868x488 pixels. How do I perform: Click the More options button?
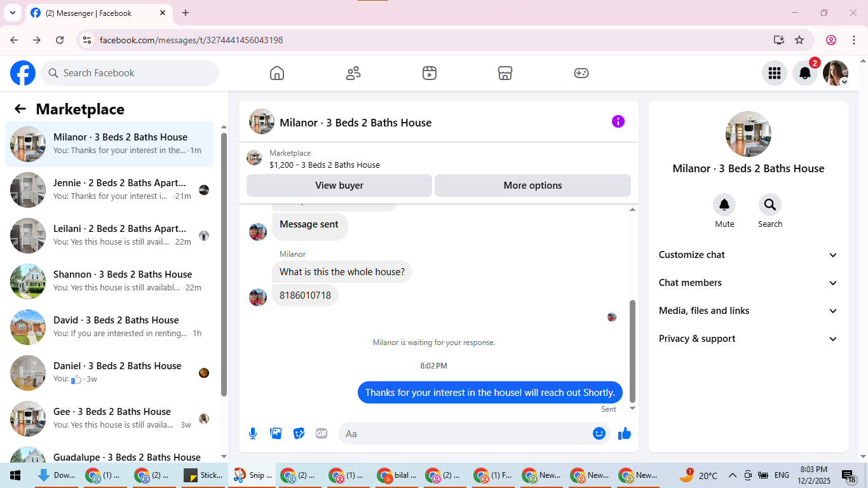(532, 186)
